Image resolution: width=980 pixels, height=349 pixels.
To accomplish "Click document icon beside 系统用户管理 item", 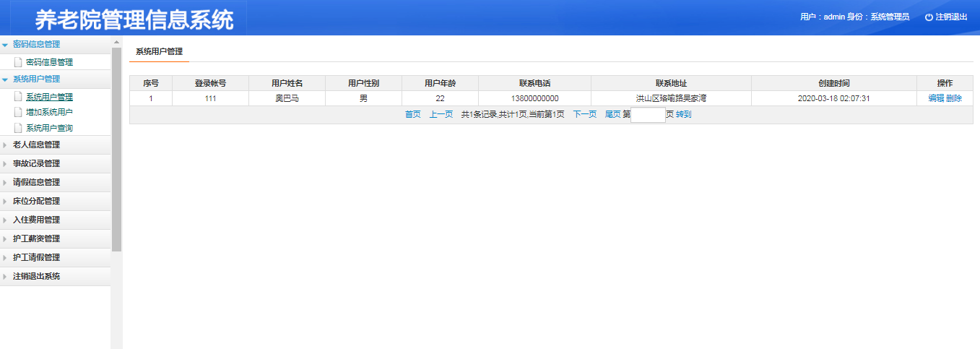I will pos(18,96).
